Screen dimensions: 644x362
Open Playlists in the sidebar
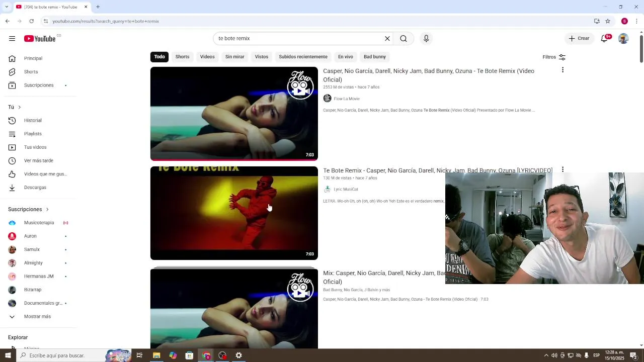38,134
